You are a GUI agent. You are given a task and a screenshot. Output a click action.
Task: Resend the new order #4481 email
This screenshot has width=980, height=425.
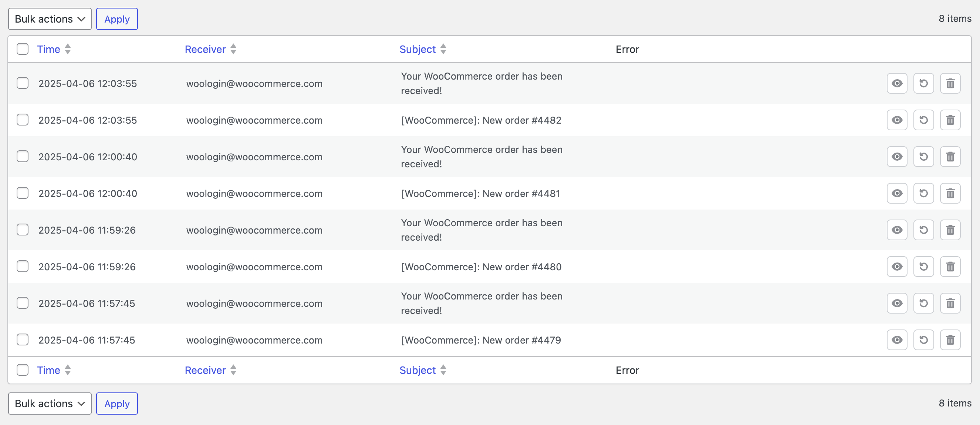point(923,194)
